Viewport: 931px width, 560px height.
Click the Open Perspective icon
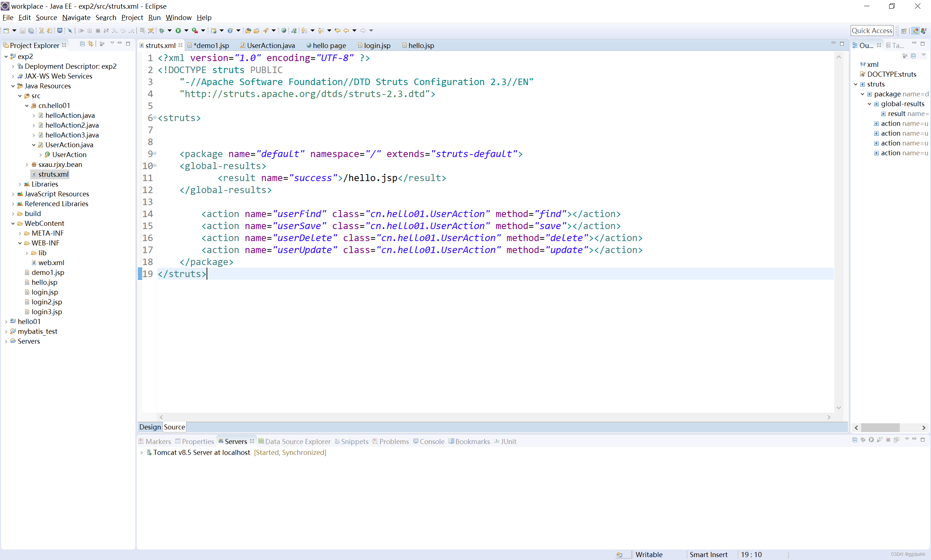[904, 31]
